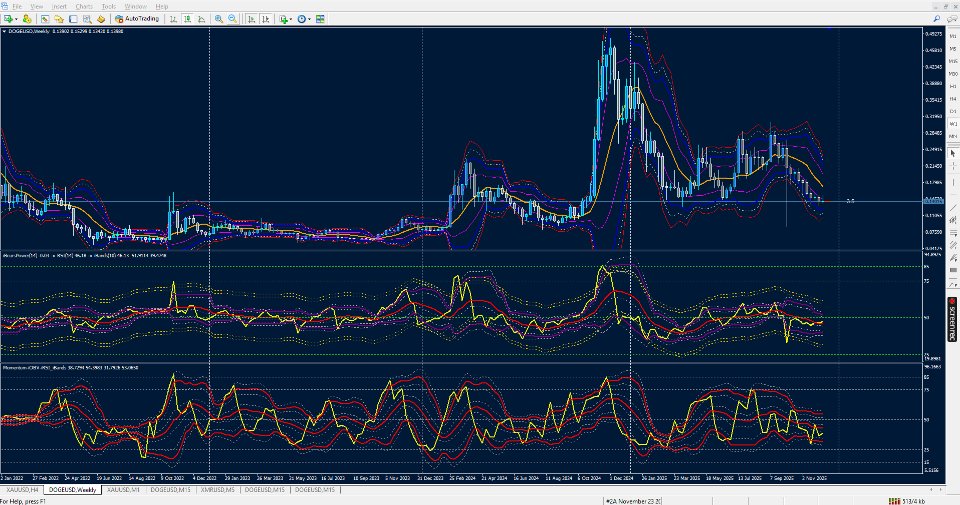The image size is (960, 505).
Task: Switch to Candlesticks display
Action: pos(187,19)
